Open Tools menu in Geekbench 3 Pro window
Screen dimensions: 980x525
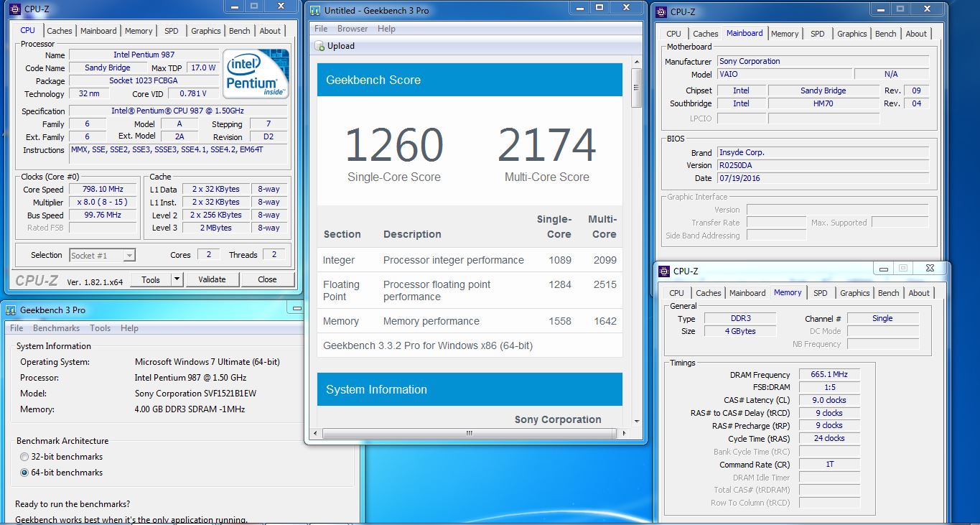[100, 328]
